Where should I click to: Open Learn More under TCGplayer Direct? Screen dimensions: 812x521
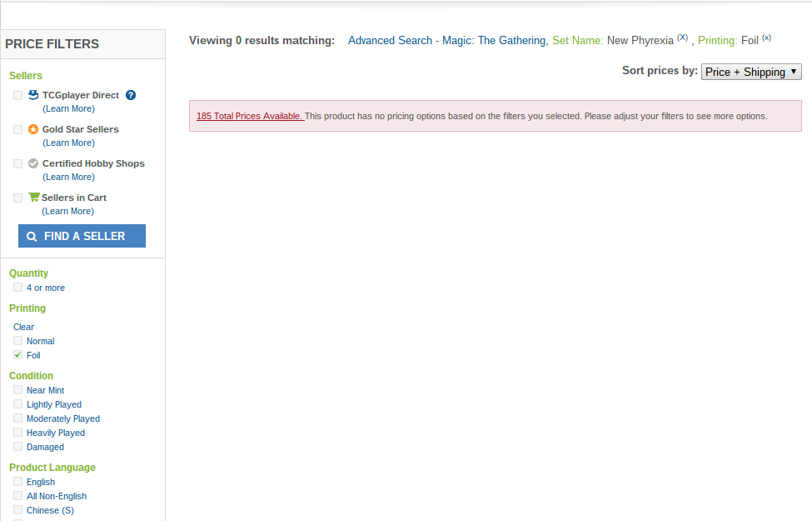tap(68, 108)
